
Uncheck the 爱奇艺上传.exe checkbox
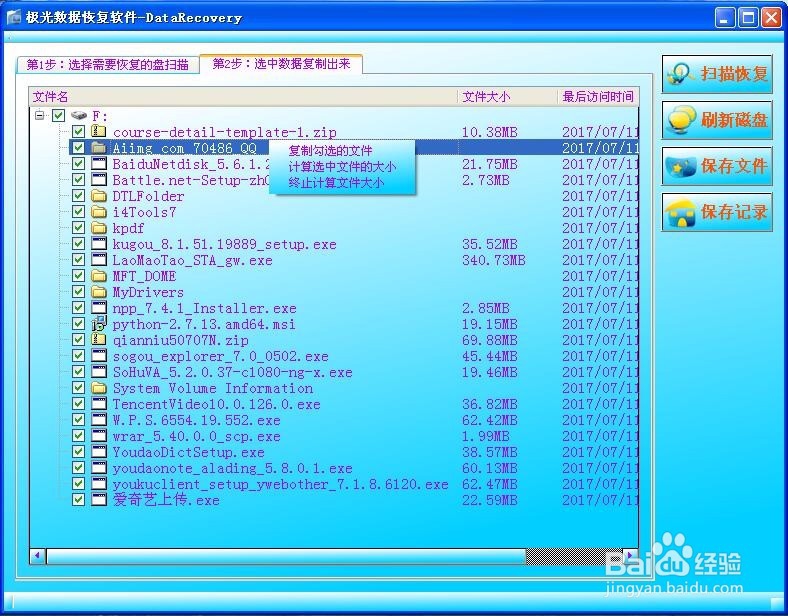tap(78, 499)
